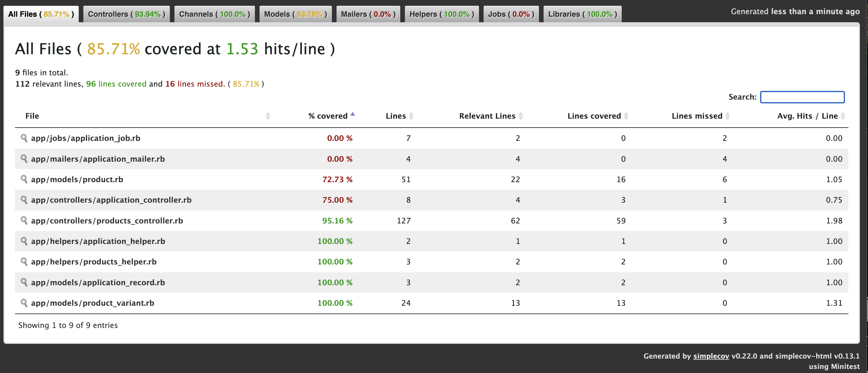The image size is (868, 373).
Task: Switch to the Mailers tab
Action: click(368, 14)
